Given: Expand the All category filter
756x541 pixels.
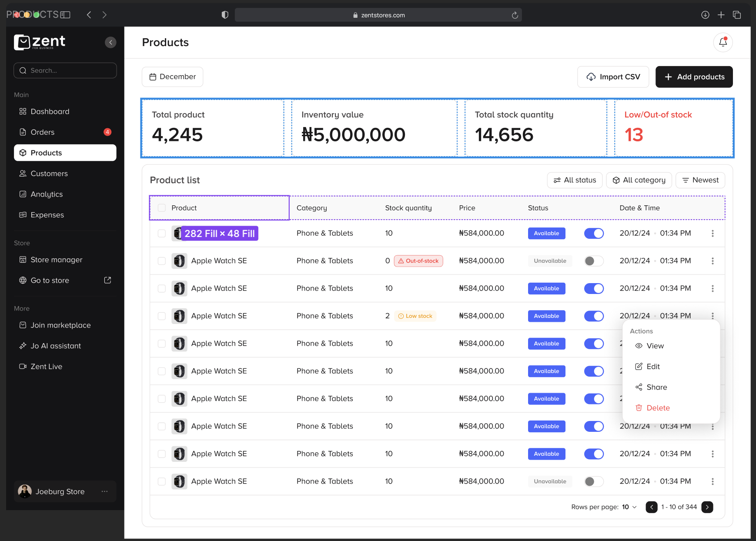Looking at the screenshot, I should pos(639,180).
